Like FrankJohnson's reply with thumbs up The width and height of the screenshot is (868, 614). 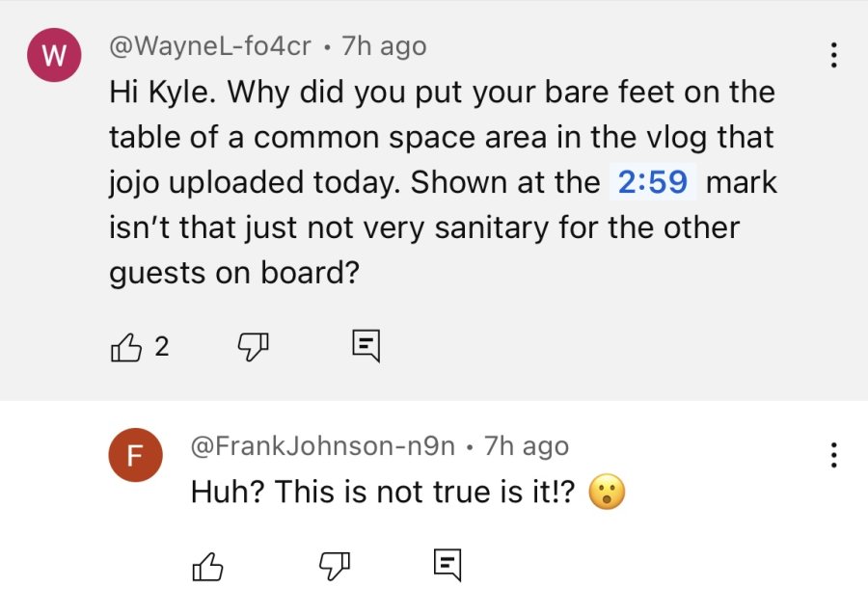207,567
